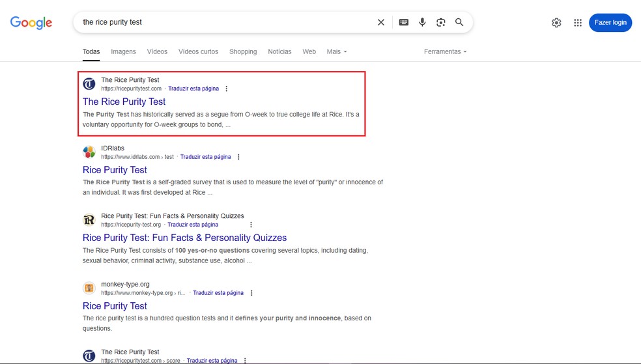The image size is (641, 364).
Task: Open the Google apps grid
Action: click(x=577, y=23)
